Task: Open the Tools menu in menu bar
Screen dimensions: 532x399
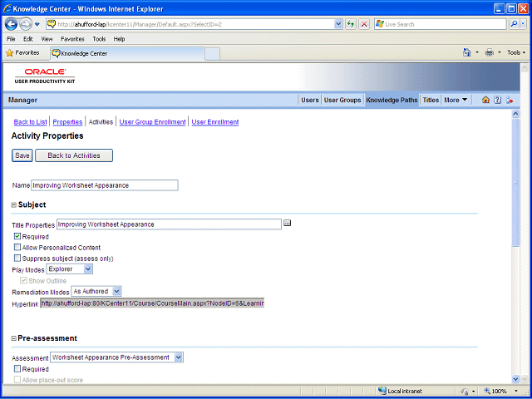Action: point(99,39)
